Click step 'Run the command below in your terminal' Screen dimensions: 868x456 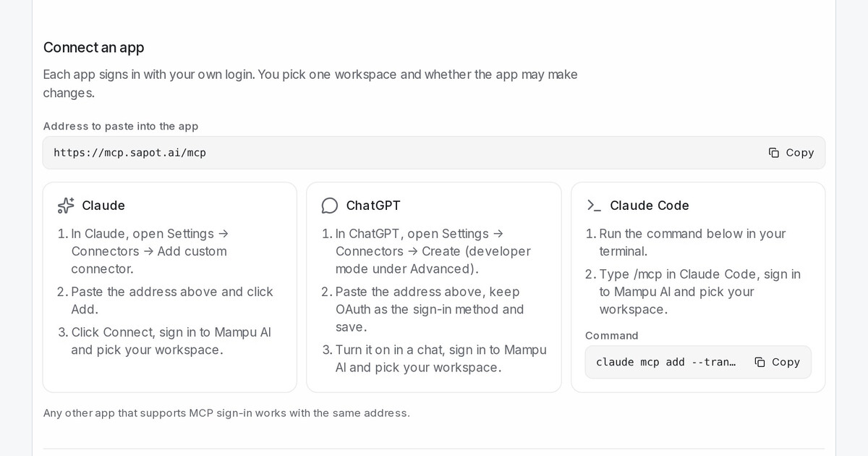[x=692, y=242]
